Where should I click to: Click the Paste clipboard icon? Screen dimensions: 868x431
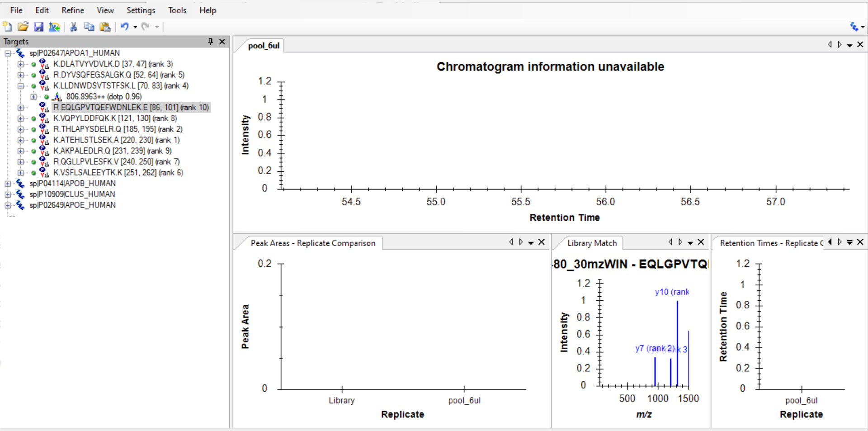click(105, 27)
